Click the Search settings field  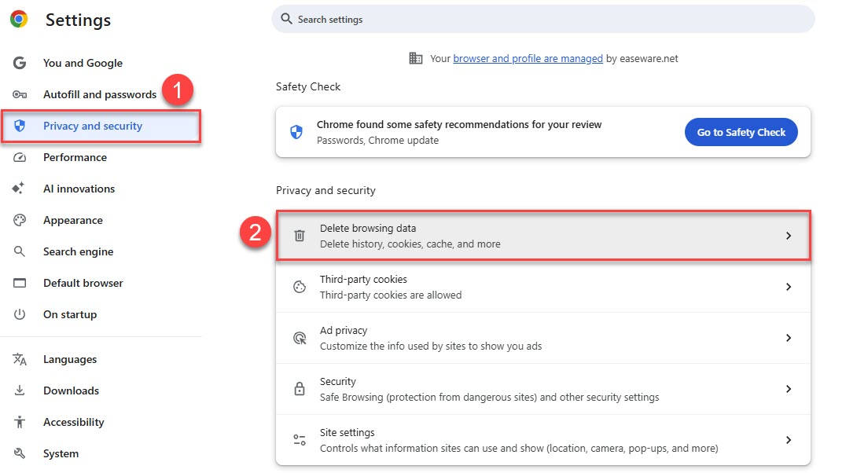click(542, 19)
